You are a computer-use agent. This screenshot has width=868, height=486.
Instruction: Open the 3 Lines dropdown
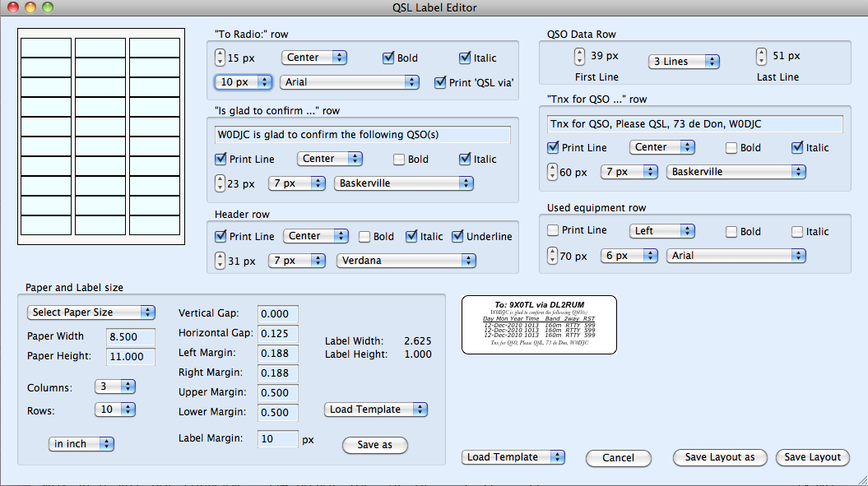684,62
